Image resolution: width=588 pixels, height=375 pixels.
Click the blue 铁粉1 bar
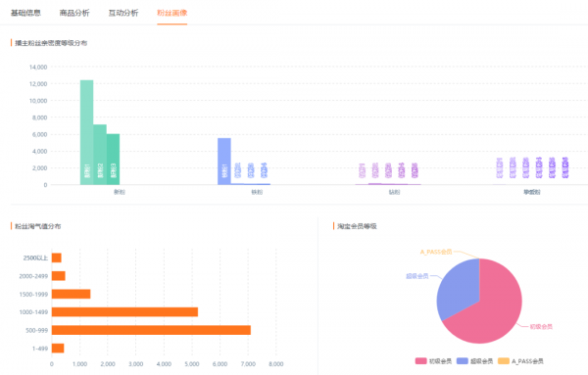[x=224, y=162]
